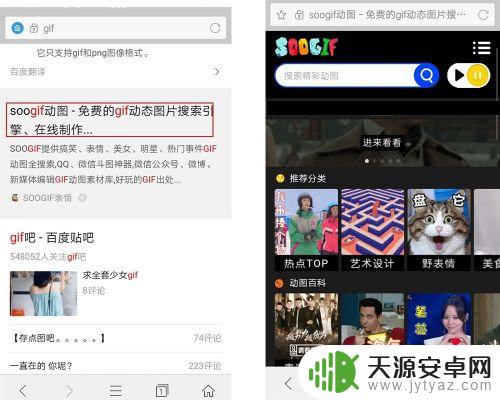Screen dimensions: 500x400
Task: Open the 求全套少女gif post thumbnail
Action: click(x=43, y=293)
